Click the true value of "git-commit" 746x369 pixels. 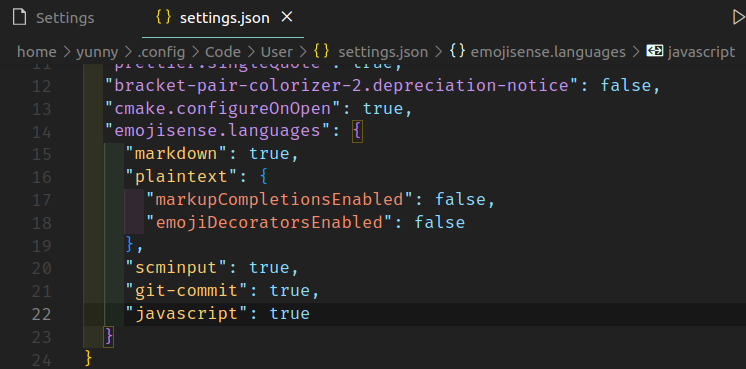click(290, 291)
